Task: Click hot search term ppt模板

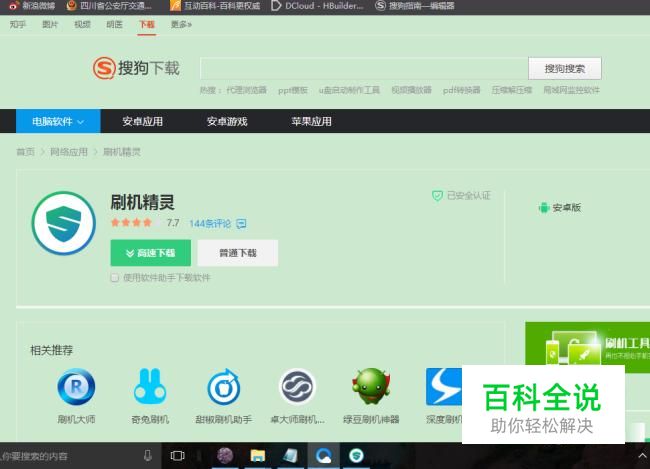Action: tap(293, 90)
